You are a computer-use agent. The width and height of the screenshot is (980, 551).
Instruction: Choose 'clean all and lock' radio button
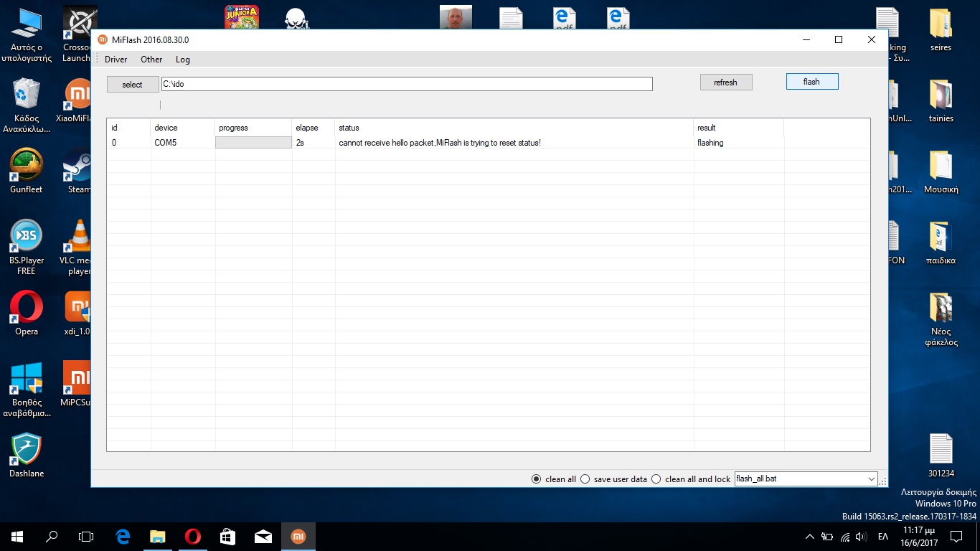[x=656, y=479]
